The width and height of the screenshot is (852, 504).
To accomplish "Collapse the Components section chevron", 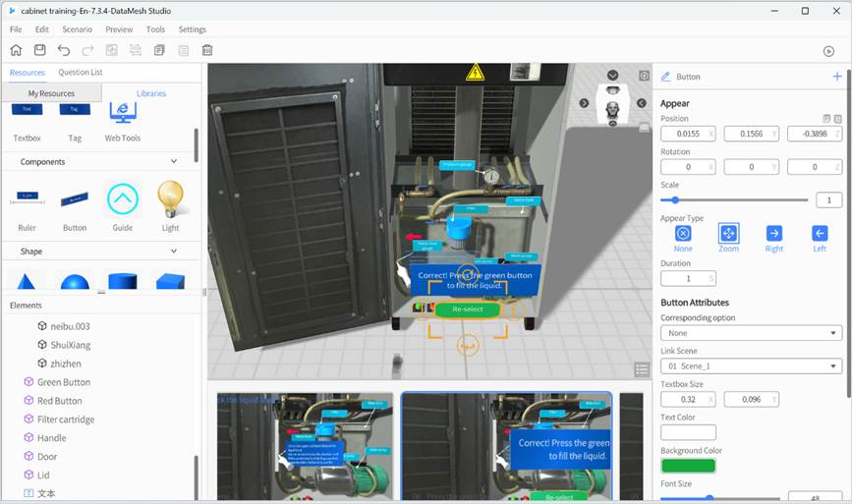I will (x=174, y=161).
